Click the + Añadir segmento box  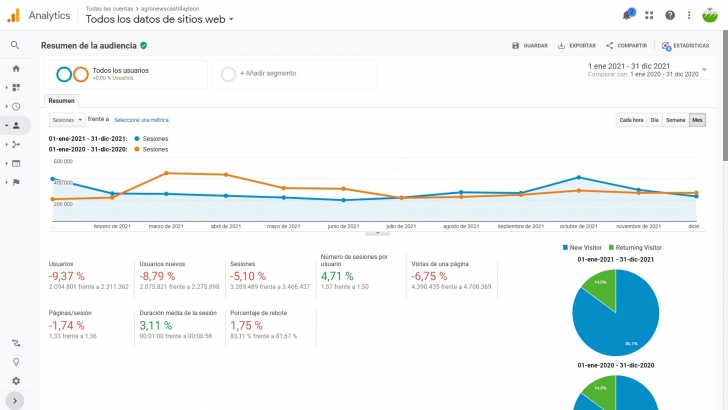275,73
